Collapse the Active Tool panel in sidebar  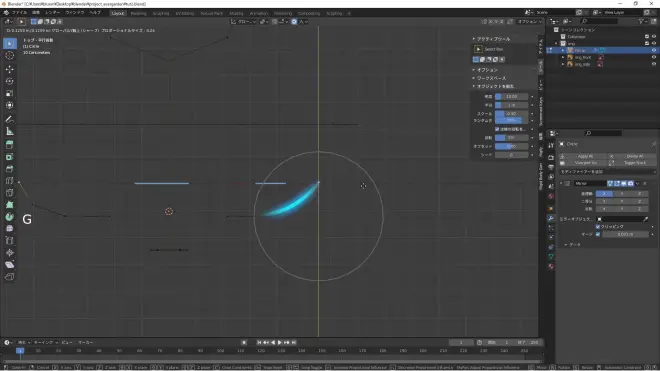474,39
